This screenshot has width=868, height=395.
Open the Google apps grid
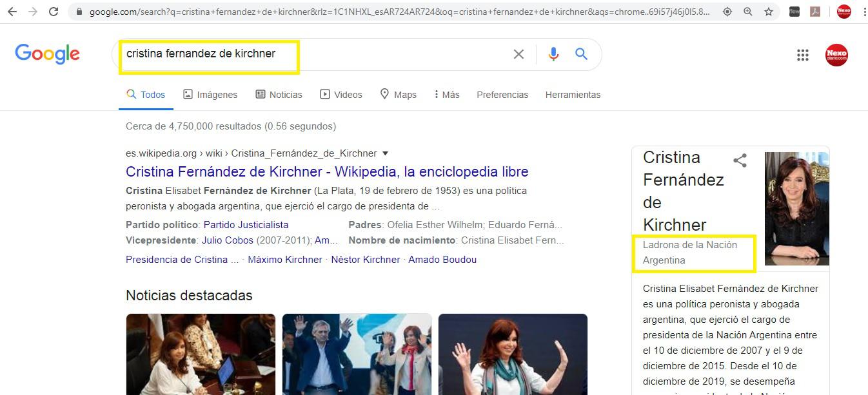coord(803,55)
